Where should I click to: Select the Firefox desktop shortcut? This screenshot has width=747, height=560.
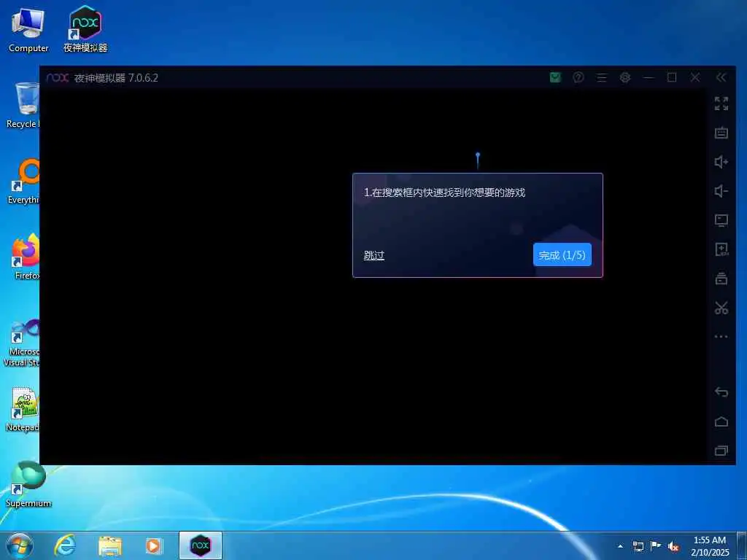click(x=25, y=257)
